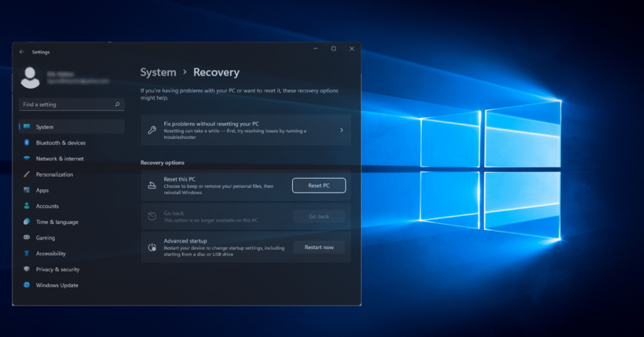
Task: Click the Personalization brush icon
Action: coord(26,174)
